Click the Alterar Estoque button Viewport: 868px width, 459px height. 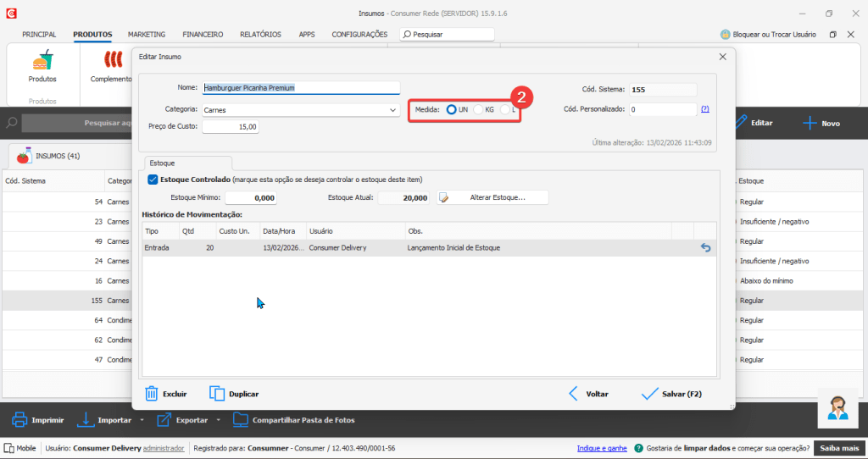(x=492, y=197)
